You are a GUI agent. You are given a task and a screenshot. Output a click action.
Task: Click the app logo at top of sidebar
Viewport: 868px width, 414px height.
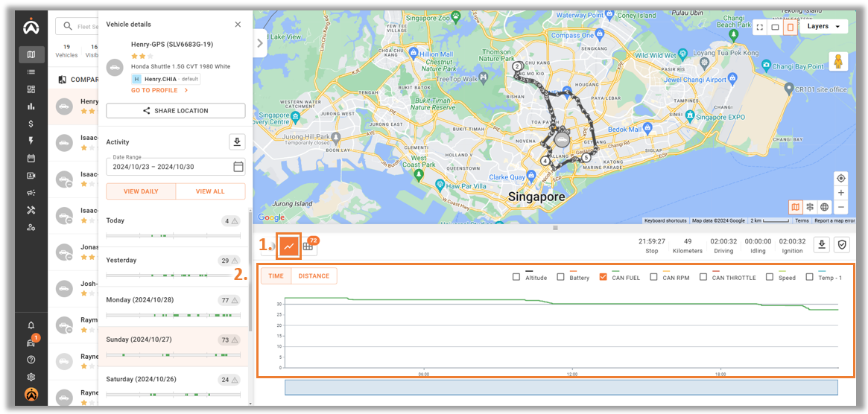pyautogui.click(x=31, y=25)
